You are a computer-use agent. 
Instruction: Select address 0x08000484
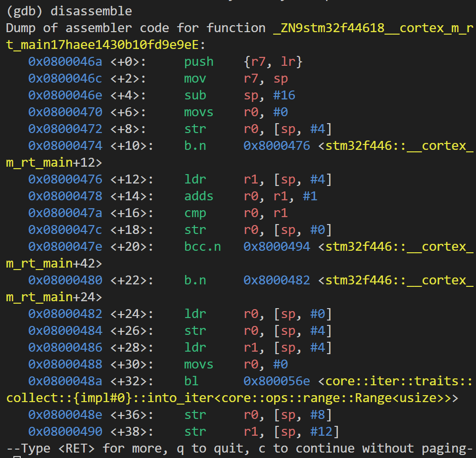(65, 330)
